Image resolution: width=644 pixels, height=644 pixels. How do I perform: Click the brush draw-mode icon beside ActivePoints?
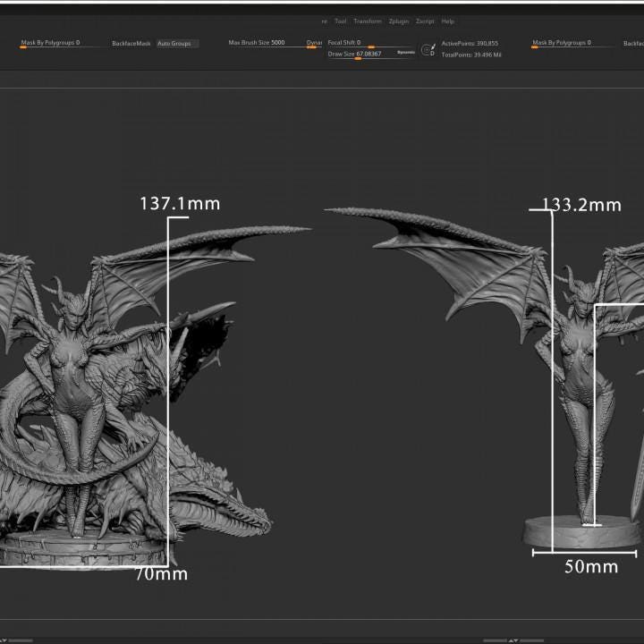(428, 50)
